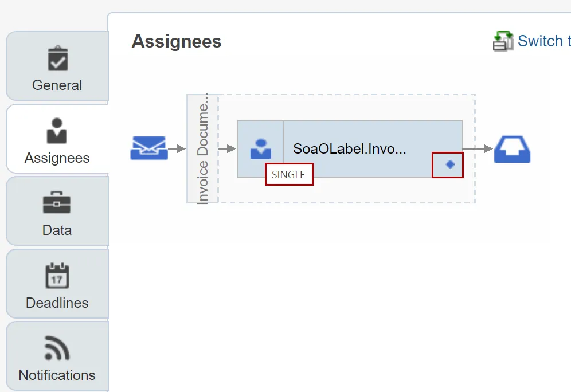571x392 pixels.
Task: Switch to the Assignees tab label
Action: [57, 158]
